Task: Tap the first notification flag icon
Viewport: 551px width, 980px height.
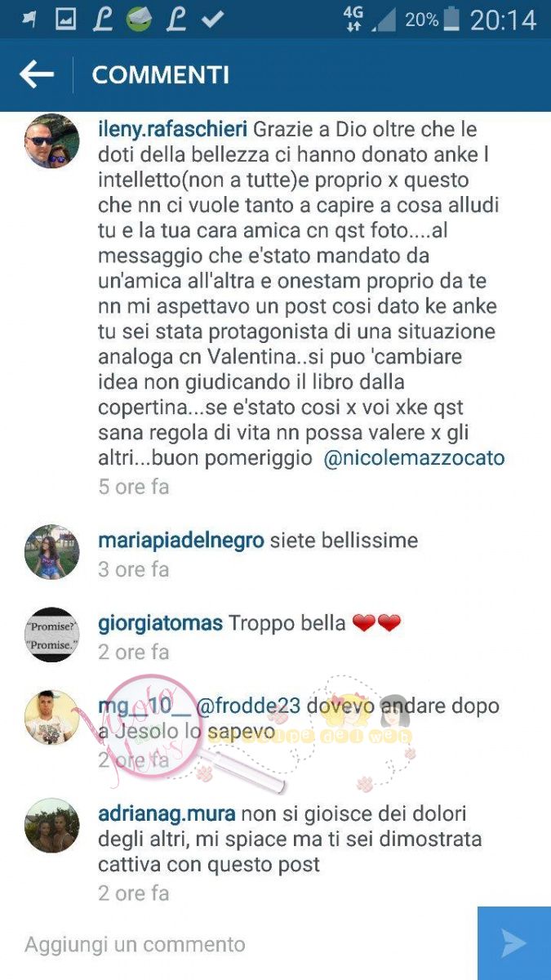Action: click(29, 20)
